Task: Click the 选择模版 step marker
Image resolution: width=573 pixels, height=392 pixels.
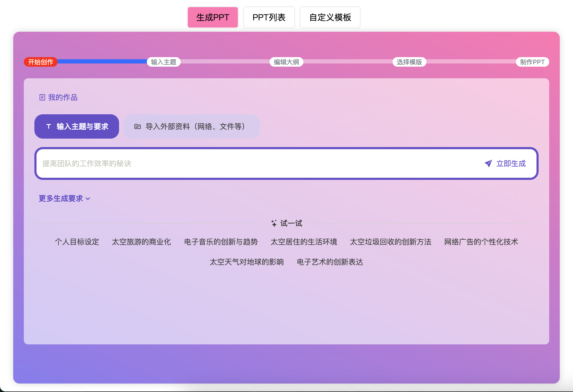Action: (409, 62)
